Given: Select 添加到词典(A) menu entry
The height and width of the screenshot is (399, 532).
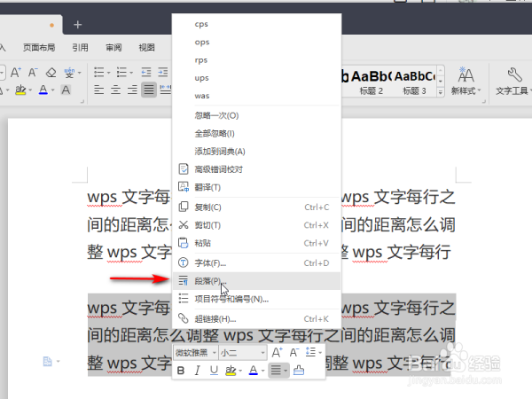Looking at the screenshot, I should 256,152.
